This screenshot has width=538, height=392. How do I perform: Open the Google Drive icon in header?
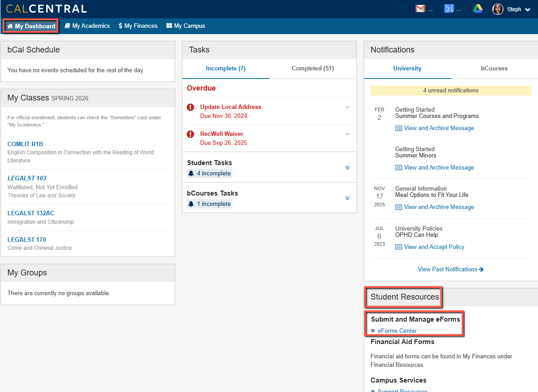point(478,9)
